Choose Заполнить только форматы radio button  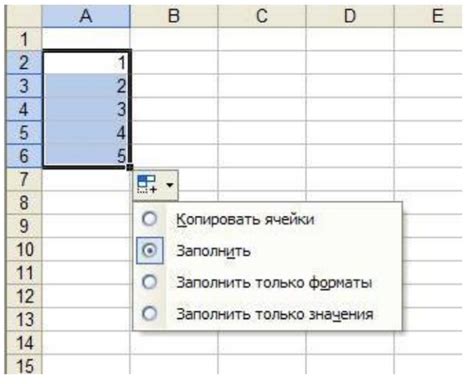click(x=149, y=282)
